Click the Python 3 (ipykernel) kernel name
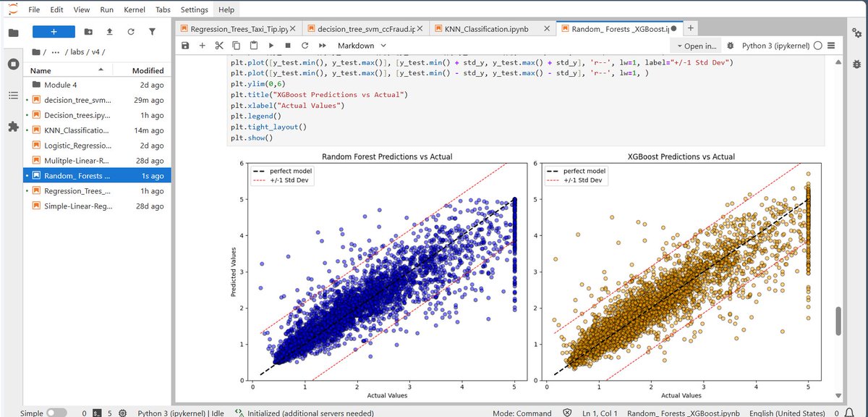Image resolution: width=868 pixels, height=417 pixels. pyautogui.click(x=776, y=46)
